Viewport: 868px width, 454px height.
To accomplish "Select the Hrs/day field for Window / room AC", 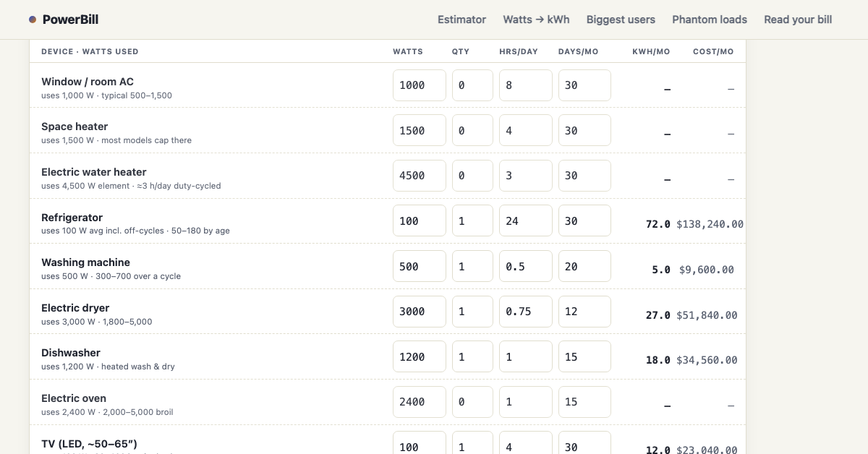I will click(x=526, y=85).
